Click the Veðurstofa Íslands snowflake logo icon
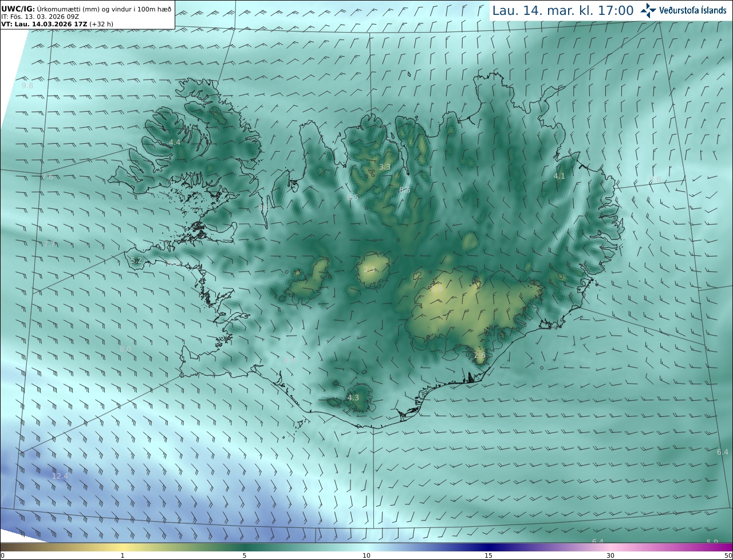 [648, 10]
